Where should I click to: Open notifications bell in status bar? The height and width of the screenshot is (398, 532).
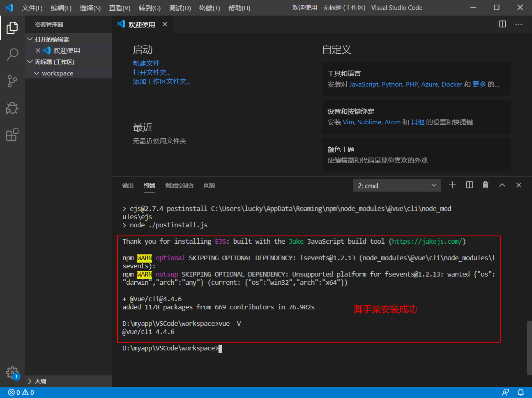coord(520,393)
